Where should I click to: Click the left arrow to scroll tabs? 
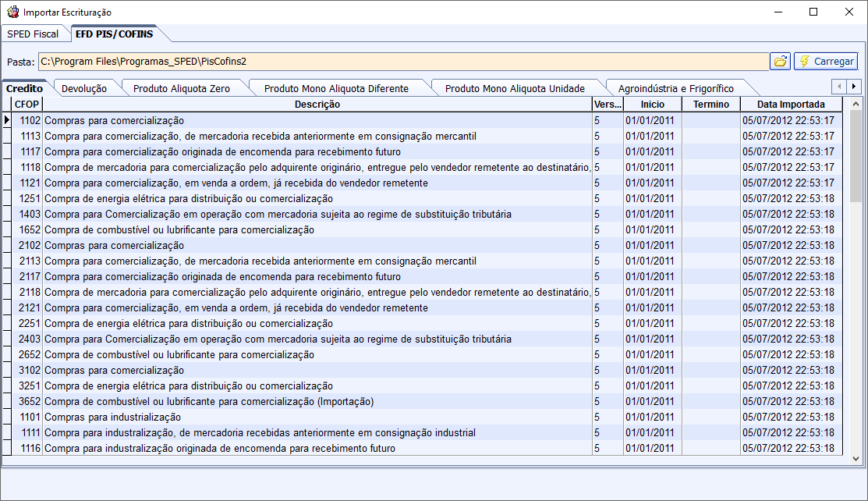click(x=839, y=87)
